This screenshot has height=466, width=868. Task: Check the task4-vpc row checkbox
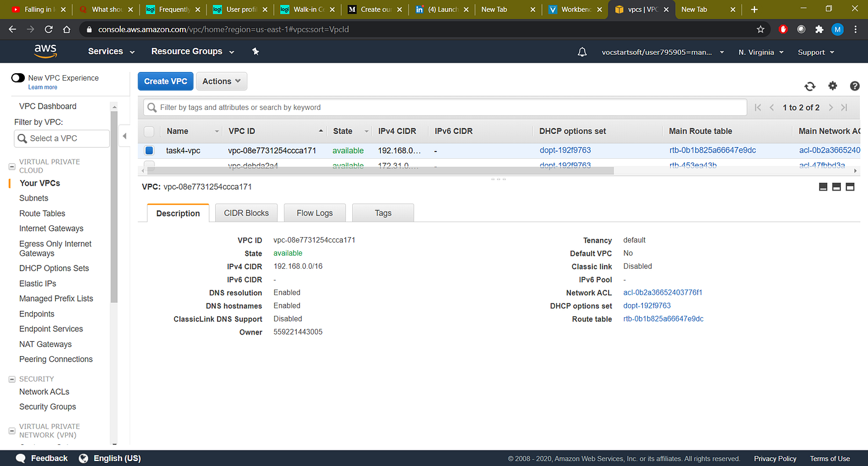[x=149, y=150]
